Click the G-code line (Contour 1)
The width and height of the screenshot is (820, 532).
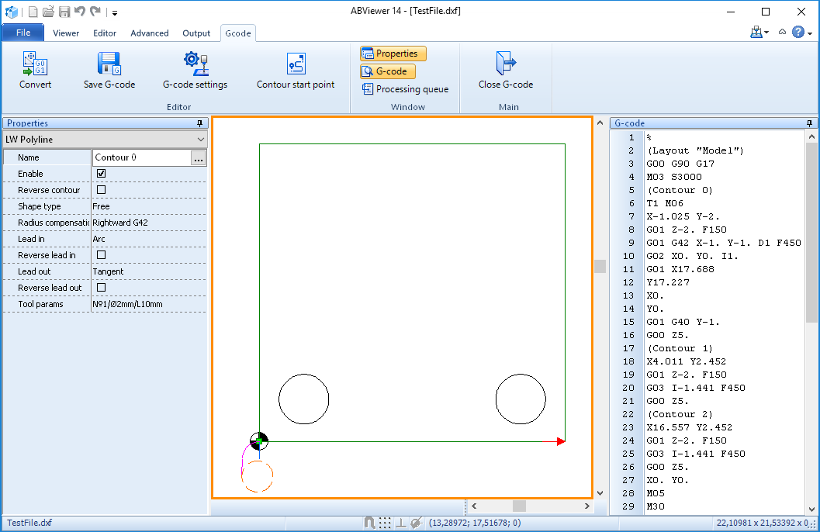[x=680, y=348]
